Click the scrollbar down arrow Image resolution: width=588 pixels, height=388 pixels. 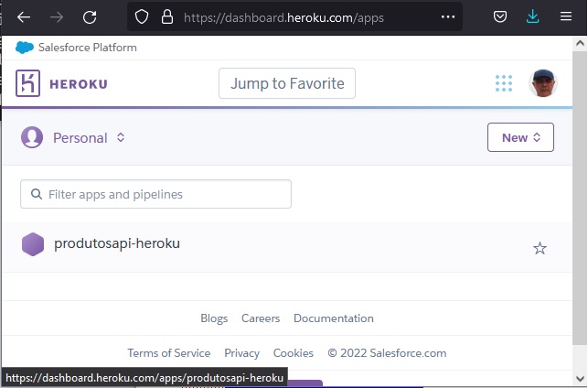pyautogui.click(x=580, y=378)
